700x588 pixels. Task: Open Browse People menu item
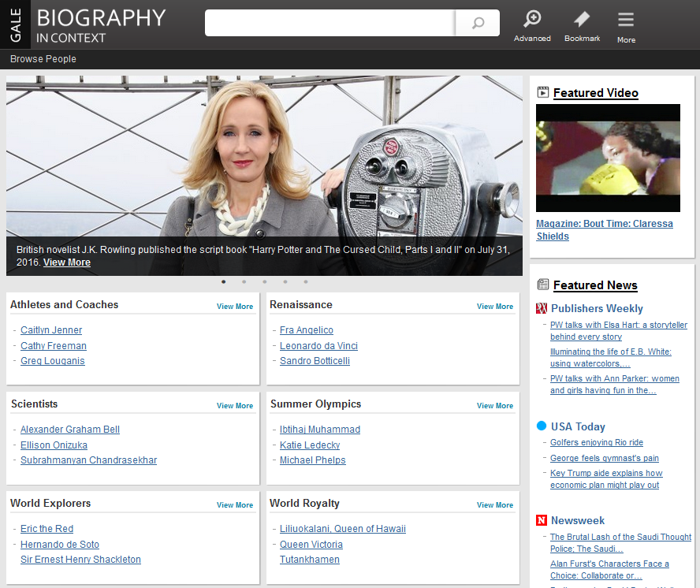(x=43, y=59)
